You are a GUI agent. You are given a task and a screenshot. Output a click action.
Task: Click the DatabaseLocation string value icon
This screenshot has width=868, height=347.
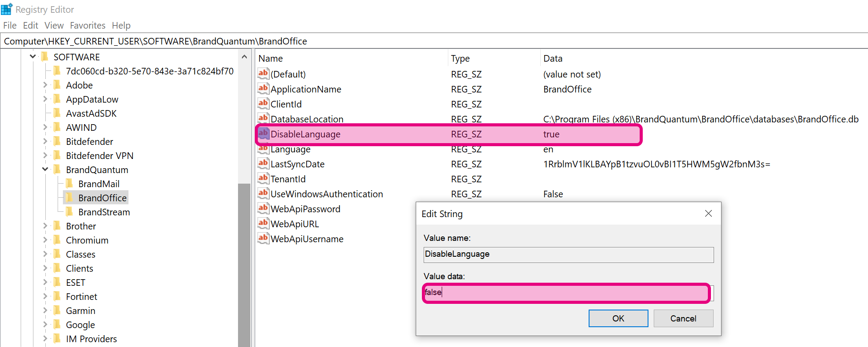263,118
